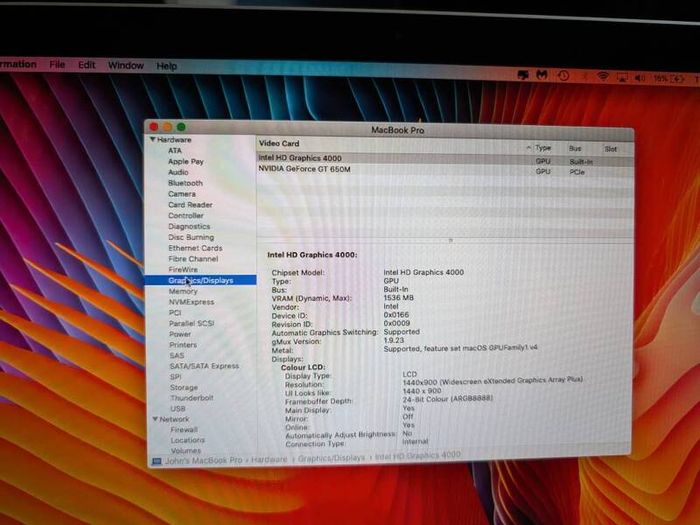Click Graphics/Displays in the path bar
Image resolution: width=700 pixels, height=525 pixels.
click(x=331, y=458)
